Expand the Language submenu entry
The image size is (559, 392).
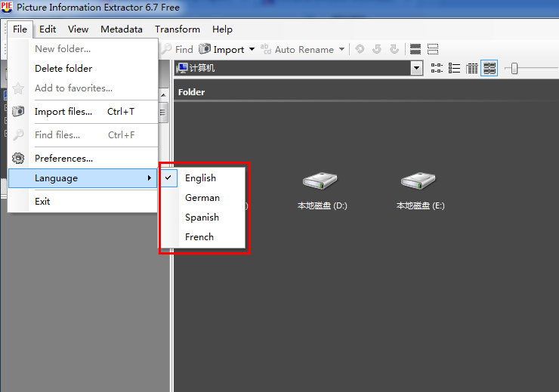(x=82, y=177)
